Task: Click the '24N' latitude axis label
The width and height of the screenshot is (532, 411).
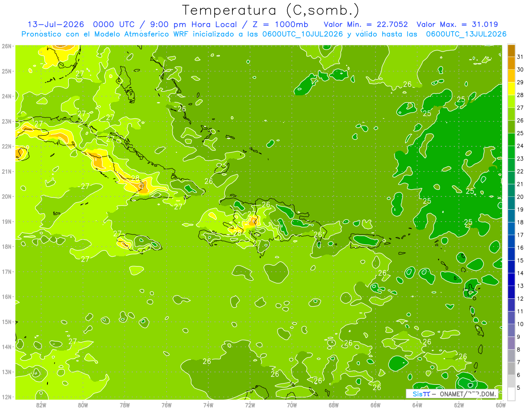Action: click(x=6, y=96)
